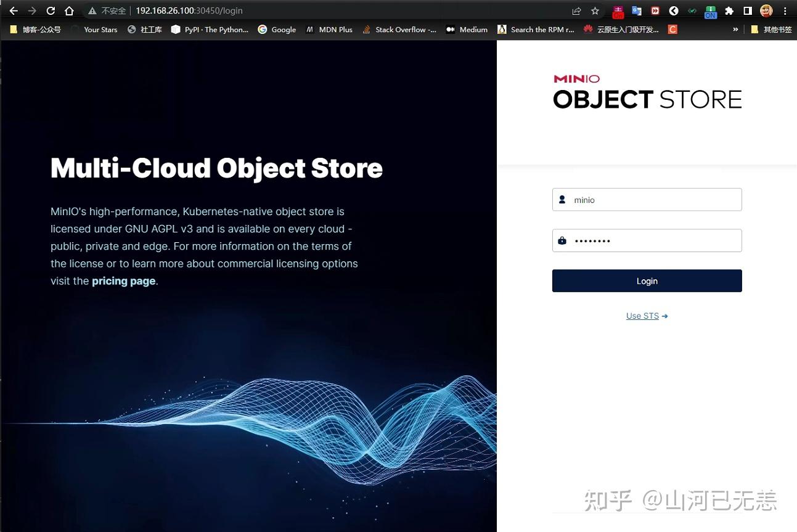797x532 pixels.
Task: Reload the page with refresh icon
Action: point(51,10)
